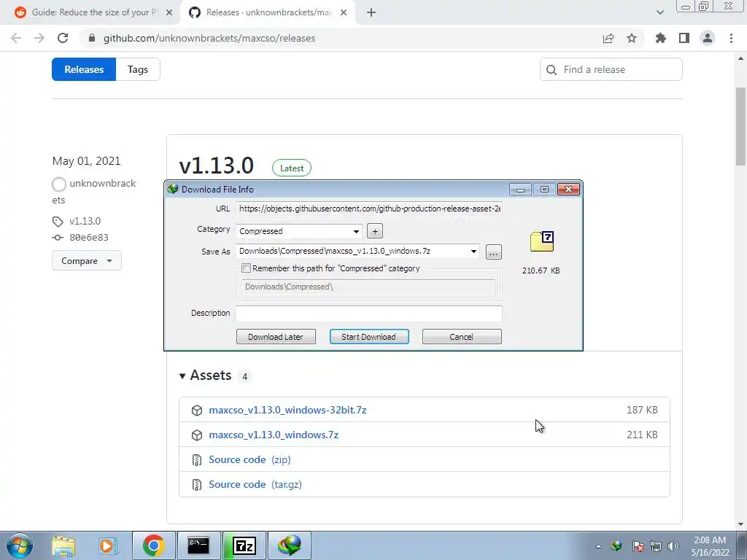Focus the Find a release search box
747x560 pixels.
click(x=611, y=69)
